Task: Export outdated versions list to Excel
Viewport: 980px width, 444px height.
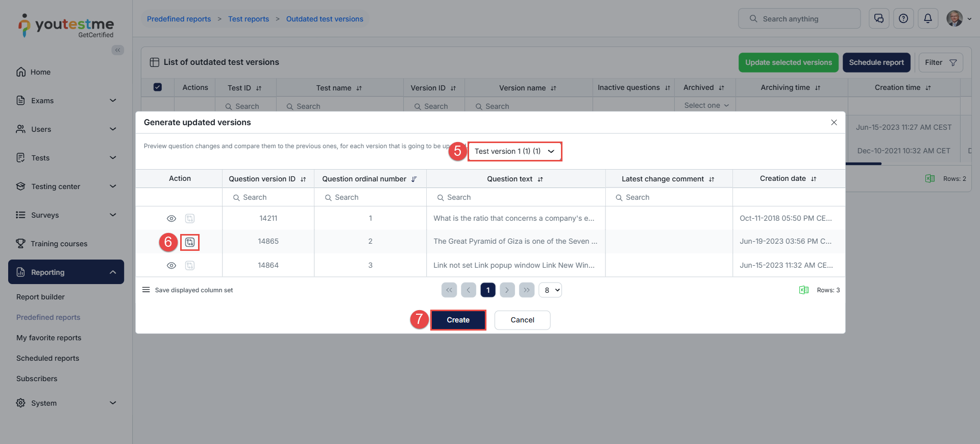Action: [930, 179]
